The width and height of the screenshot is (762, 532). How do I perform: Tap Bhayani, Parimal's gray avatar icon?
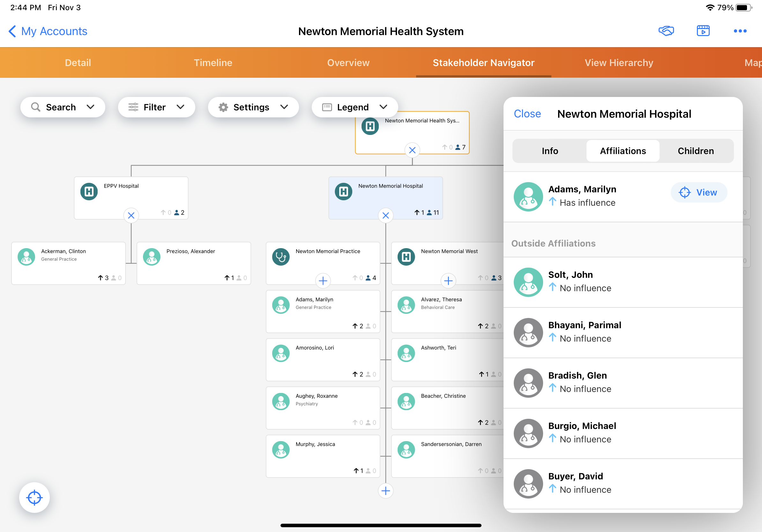coord(528,332)
